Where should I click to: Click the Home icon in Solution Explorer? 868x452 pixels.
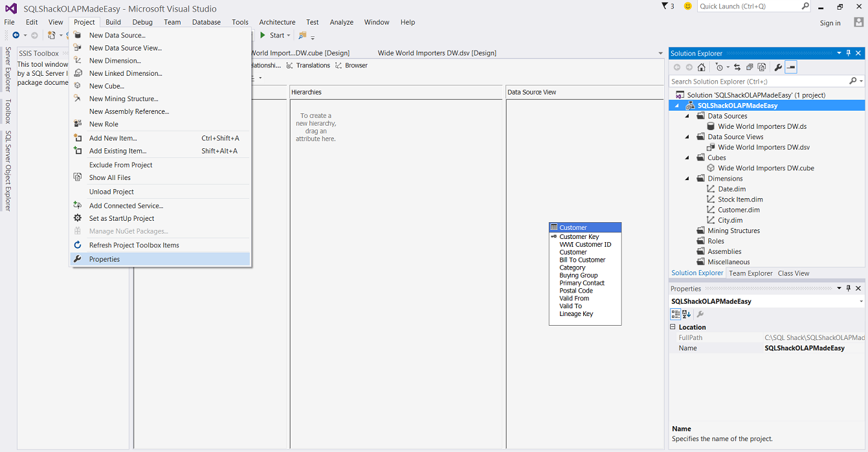pyautogui.click(x=701, y=67)
